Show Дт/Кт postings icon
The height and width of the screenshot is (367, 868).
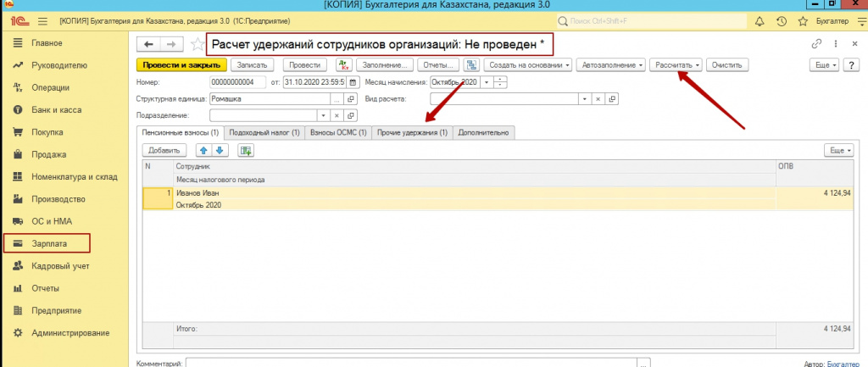coord(344,64)
